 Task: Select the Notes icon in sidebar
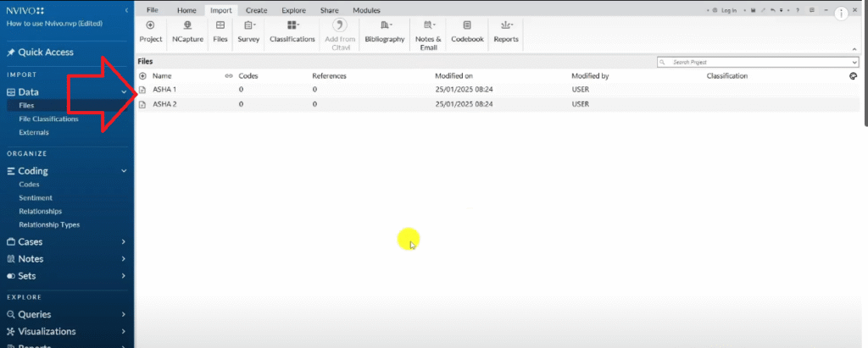(10, 259)
